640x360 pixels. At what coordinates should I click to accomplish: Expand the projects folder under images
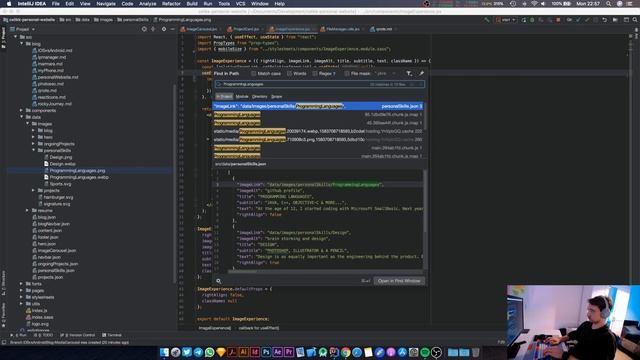33,190
